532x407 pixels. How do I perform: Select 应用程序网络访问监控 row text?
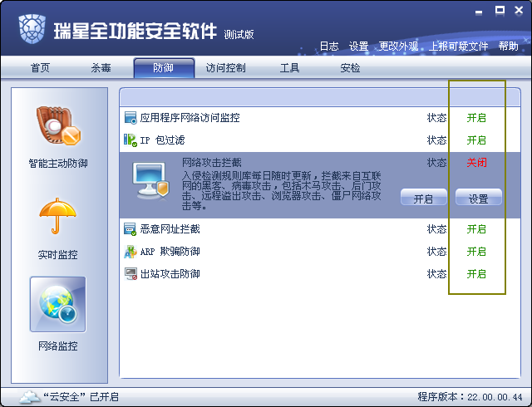(190, 118)
